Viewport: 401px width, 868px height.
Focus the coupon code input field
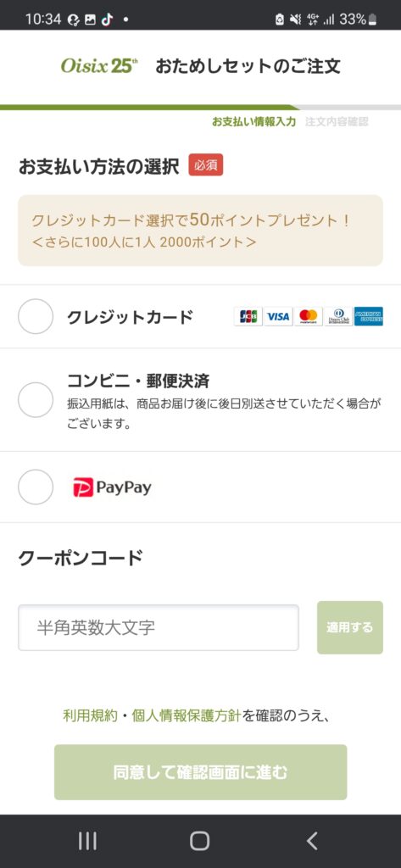pyautogui.click(x=159, y=628)
